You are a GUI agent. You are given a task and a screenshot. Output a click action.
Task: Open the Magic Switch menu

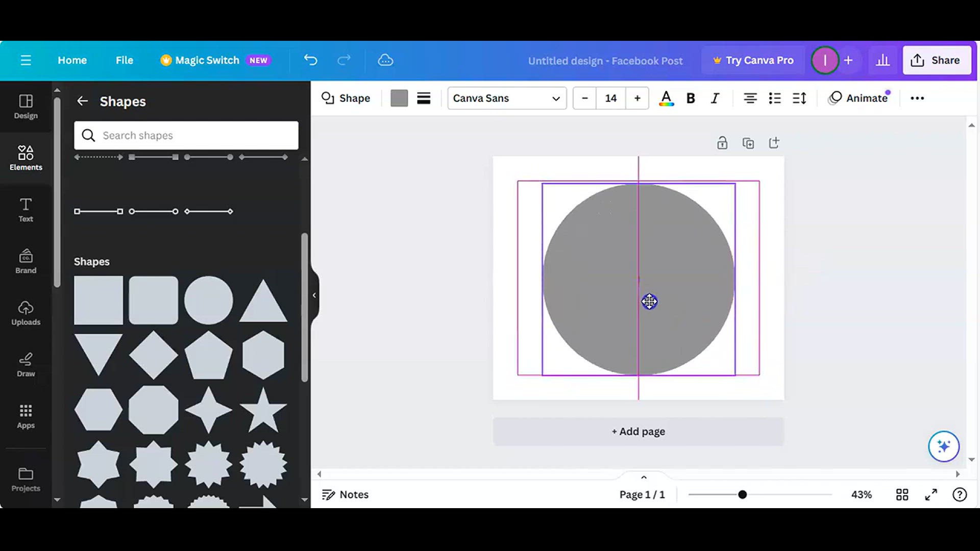[215, 60]
